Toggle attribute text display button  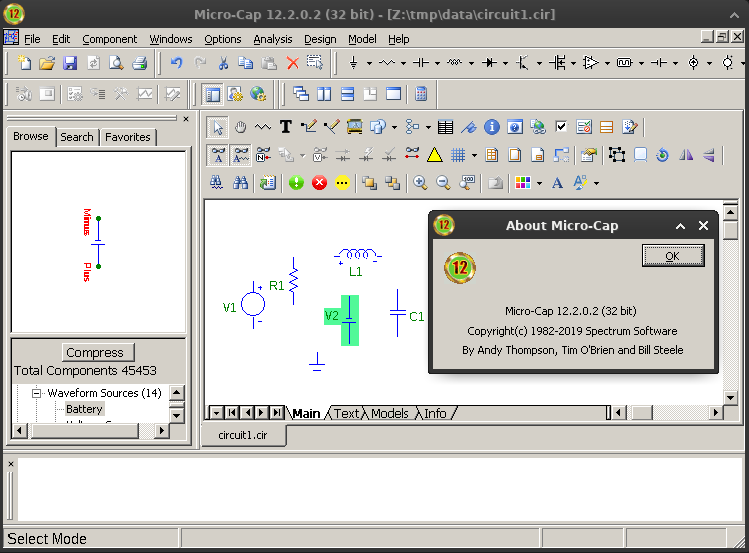(x=217, y=155)
